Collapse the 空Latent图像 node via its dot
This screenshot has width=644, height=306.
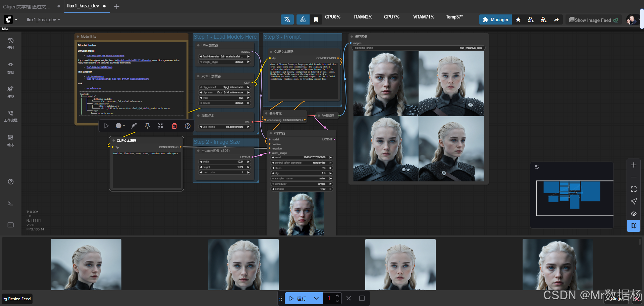(x=199, y=151)
